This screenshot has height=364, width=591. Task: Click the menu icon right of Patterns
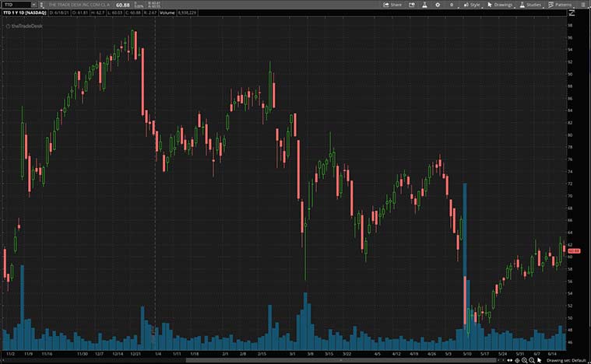pyautogui.click(x=582, y=5)
